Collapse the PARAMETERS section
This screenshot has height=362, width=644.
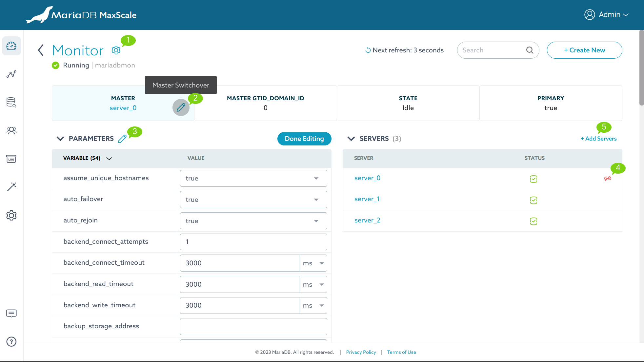point(60,139)
